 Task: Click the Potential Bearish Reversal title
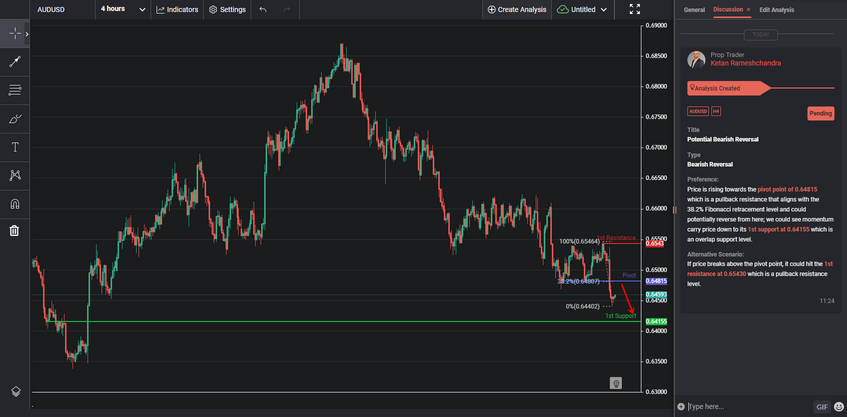point(723,139)
